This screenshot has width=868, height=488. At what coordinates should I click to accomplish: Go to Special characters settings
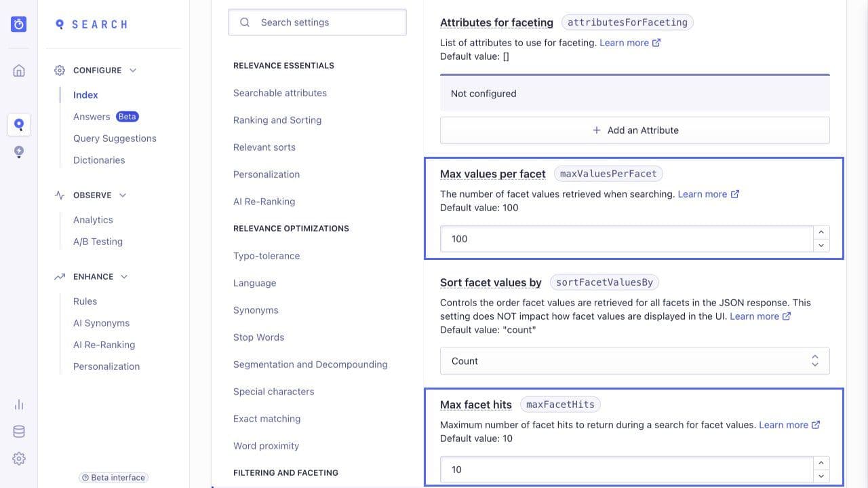click(x=273, y=392)
